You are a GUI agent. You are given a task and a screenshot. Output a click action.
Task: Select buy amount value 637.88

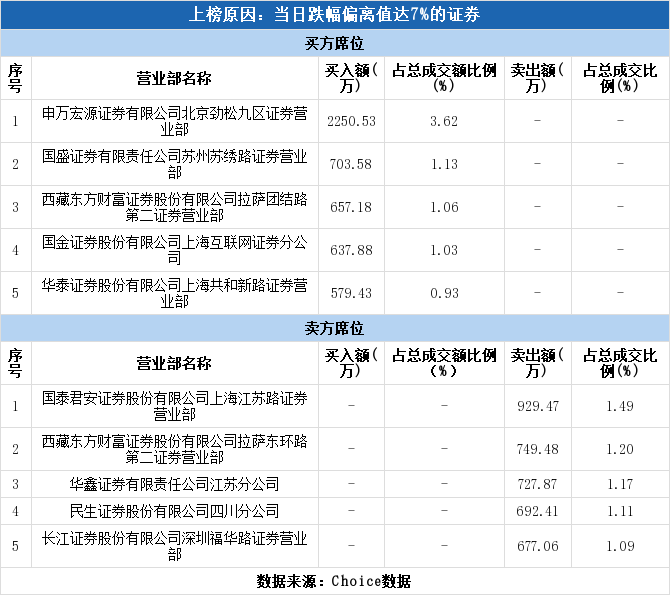click(351, 250)
